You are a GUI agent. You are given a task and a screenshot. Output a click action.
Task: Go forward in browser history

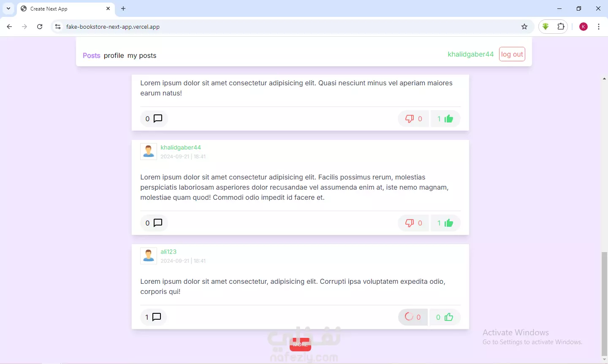(x=24, y=27)
